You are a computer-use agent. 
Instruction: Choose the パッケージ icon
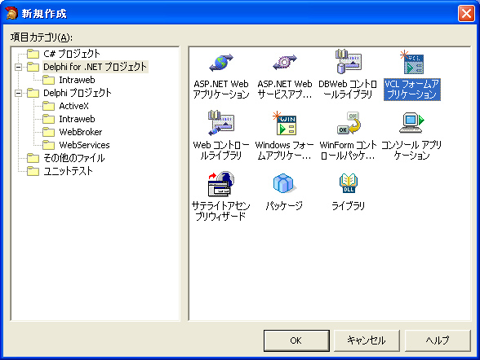point(284,183)
